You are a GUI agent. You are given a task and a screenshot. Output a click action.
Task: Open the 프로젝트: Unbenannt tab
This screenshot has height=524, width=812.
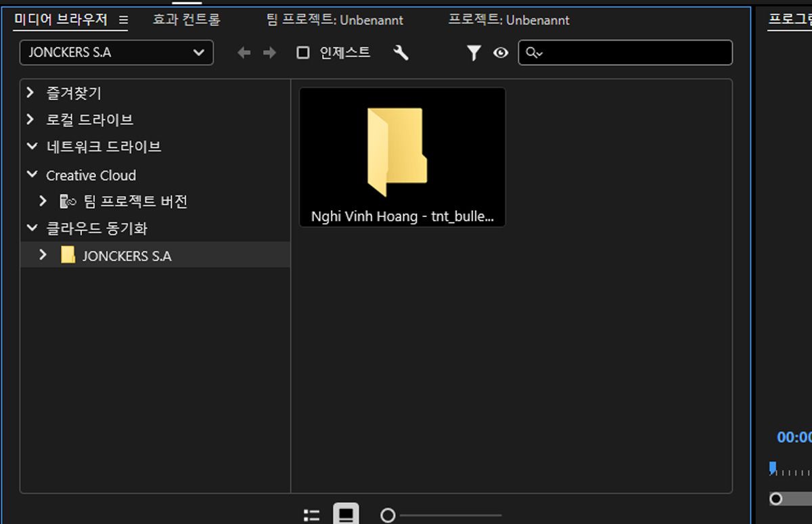(509, 20)
